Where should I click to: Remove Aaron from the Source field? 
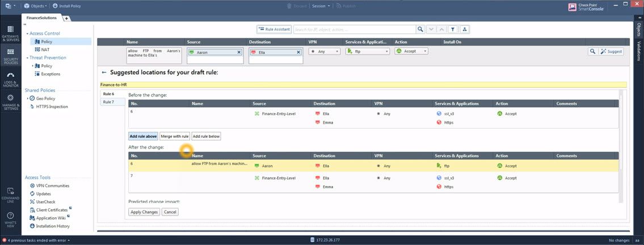pyautogui.click(x=239, y=53)
